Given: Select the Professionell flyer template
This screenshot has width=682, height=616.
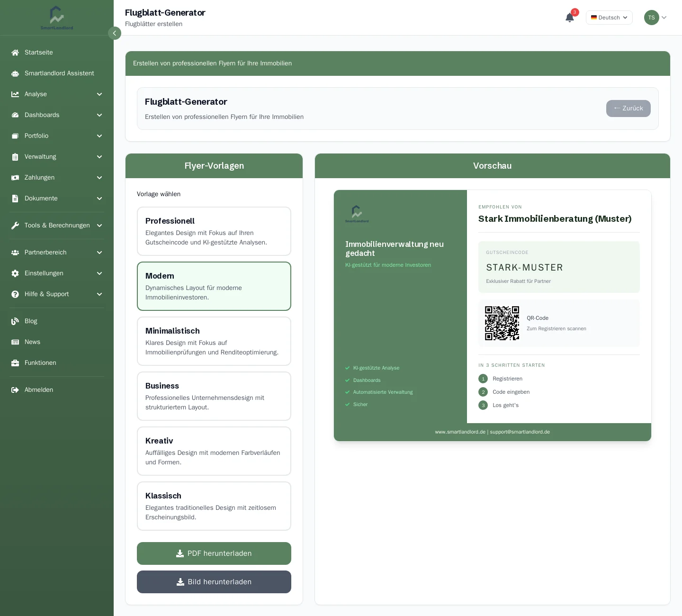Looking at the screenshot, I should (x=214, y=231).
